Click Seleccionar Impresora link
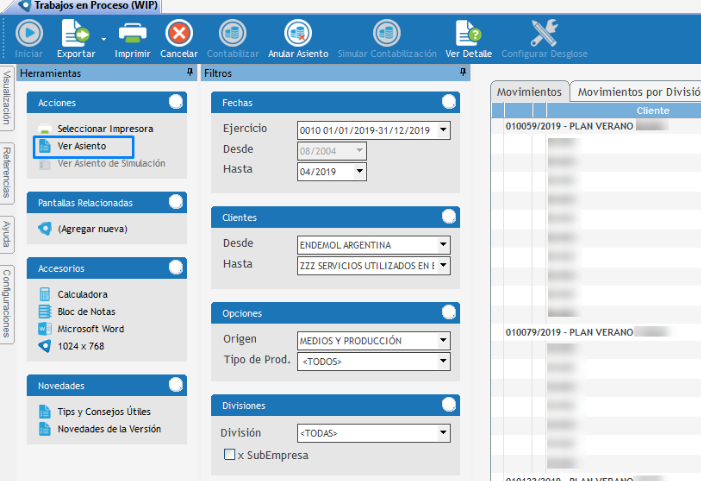This screenshot has height=481, width=701. click(105, 129)
